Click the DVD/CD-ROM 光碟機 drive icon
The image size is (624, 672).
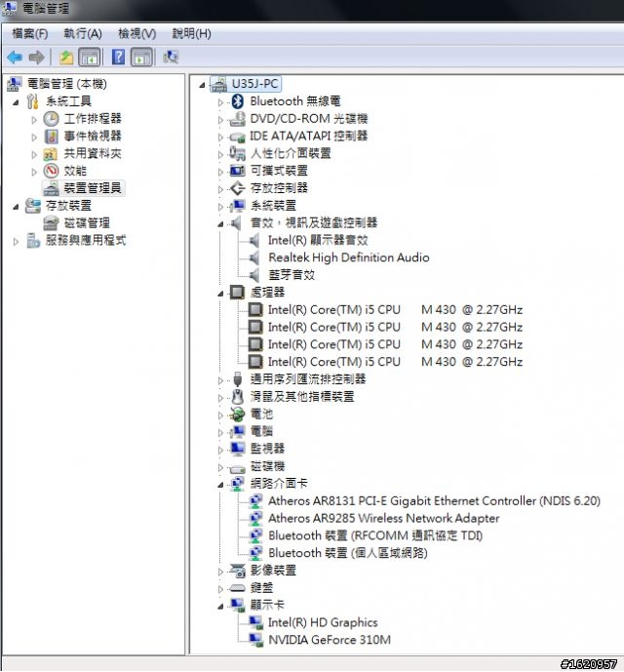[x=238, y=119]
